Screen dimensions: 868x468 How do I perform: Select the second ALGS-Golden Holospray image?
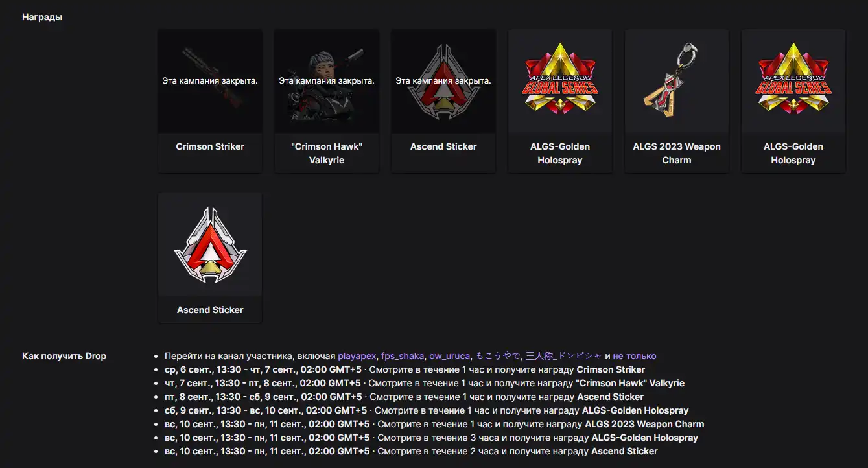793,82
